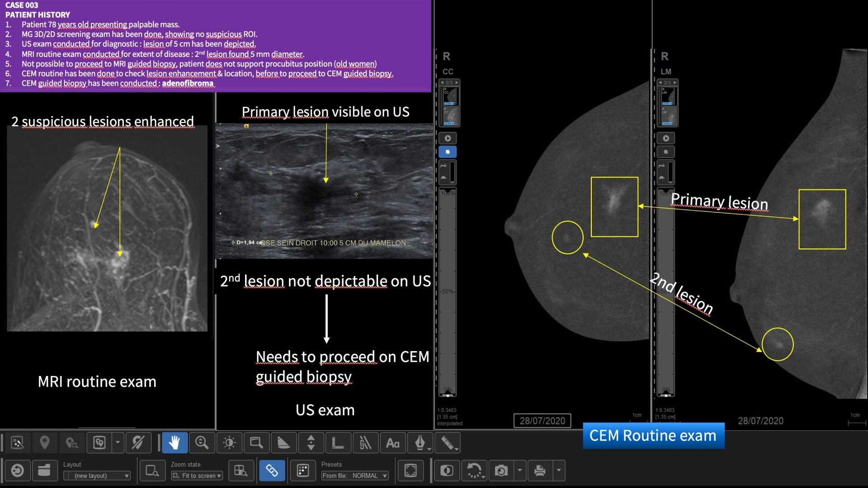Click the camera snapshot icon
The width and height of the screenshot is (868, 488).
pyautogui.click(x=501, y=471)
